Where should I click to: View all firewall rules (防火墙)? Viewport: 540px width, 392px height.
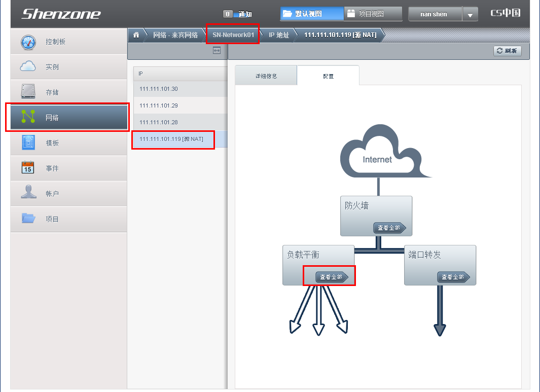389,228
